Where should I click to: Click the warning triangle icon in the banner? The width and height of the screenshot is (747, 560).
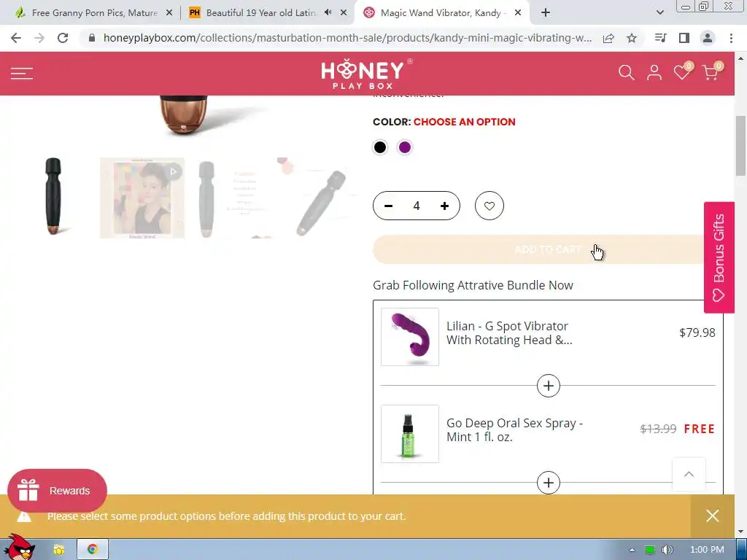coord(24,517)
